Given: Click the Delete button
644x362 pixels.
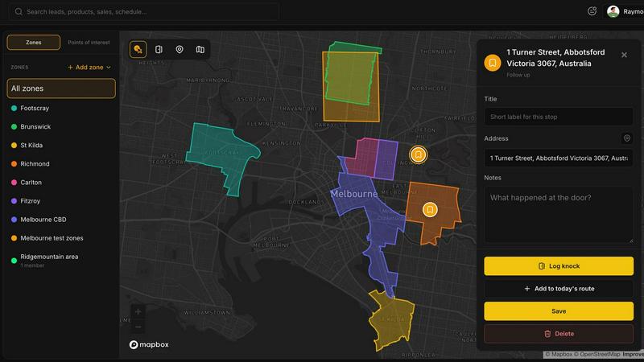Looking at the screenshot, I should pyautogui.click(x=559, y=334).
